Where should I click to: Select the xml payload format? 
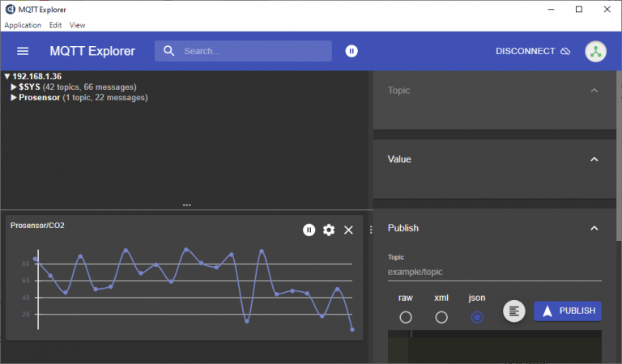(x=441, y=317)
